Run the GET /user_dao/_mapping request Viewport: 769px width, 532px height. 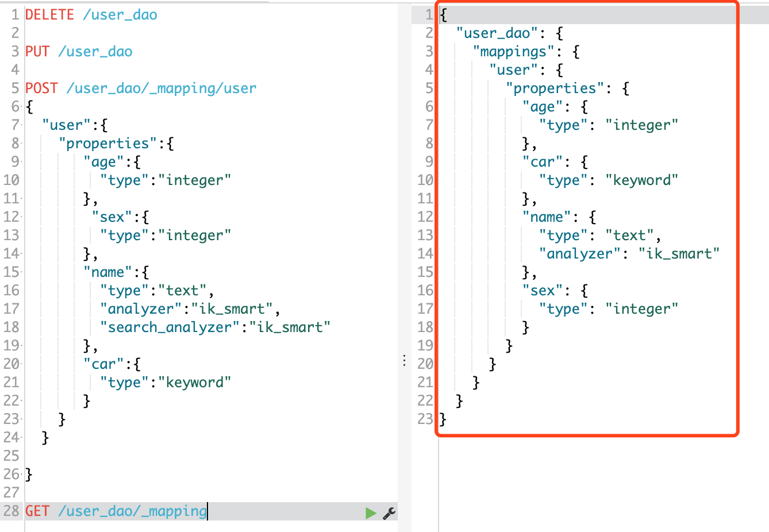(371, 513)
